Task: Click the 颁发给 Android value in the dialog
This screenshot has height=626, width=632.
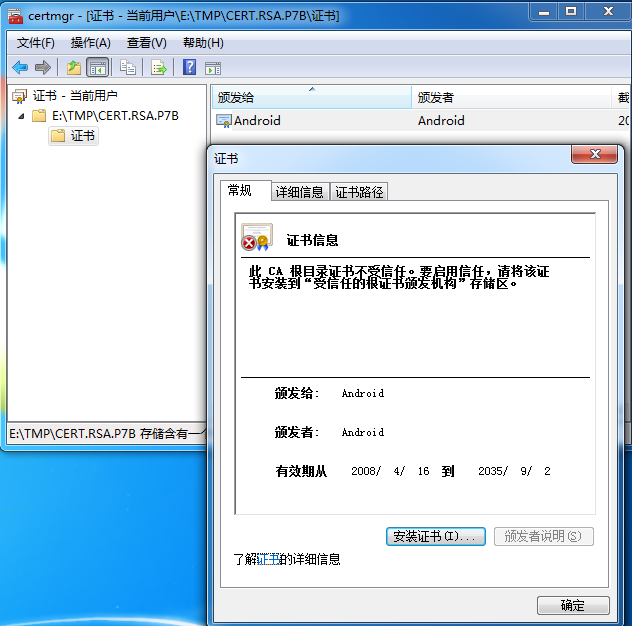Action: pos(363,393)
